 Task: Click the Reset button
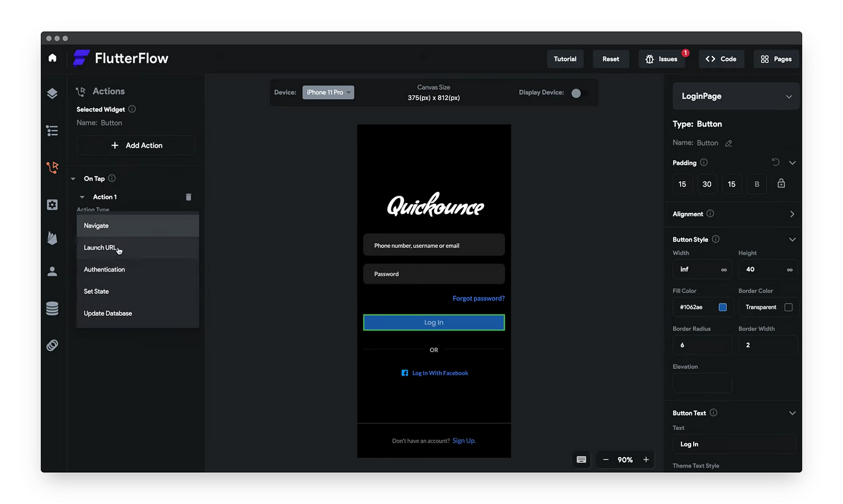point(611,59)
